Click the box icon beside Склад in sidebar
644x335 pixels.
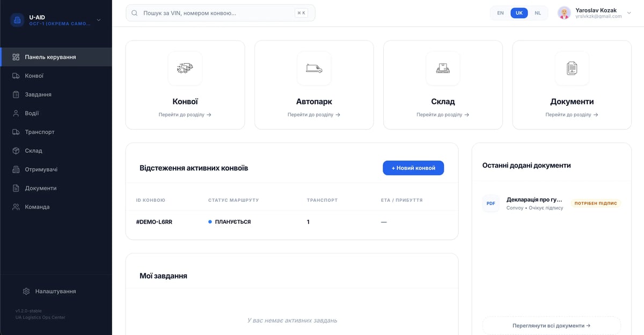click(x=16, y=151)
